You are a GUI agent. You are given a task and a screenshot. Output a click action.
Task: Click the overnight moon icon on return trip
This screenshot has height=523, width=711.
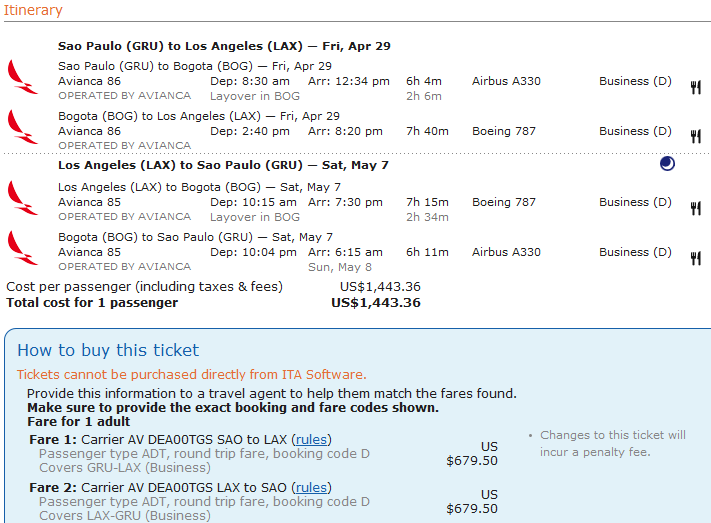(x=667, y=163)
